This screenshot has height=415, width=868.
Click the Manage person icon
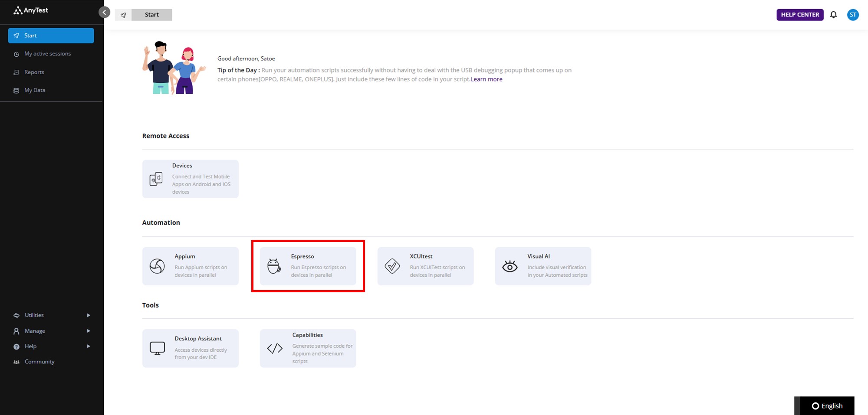coord(16,331)
